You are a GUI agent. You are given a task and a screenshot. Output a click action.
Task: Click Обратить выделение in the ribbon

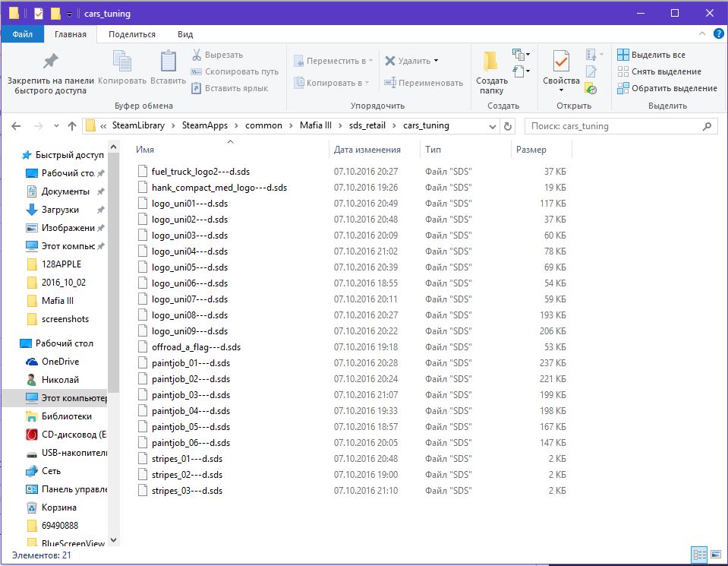pos(667,88)
